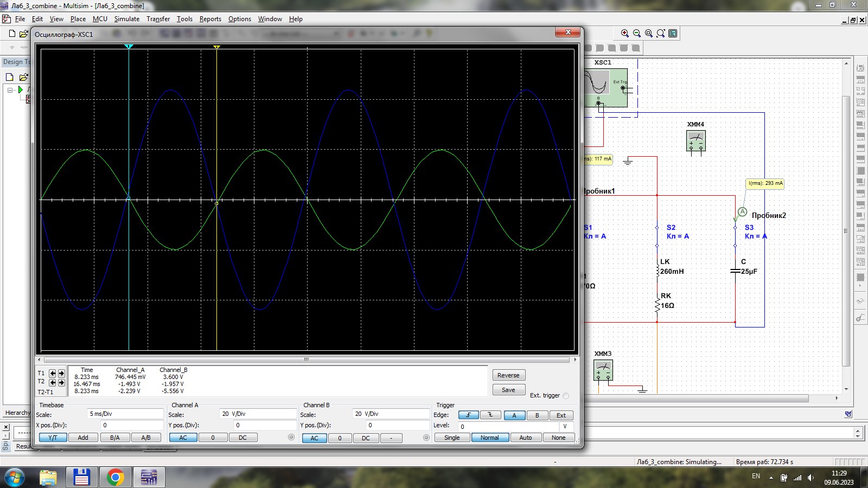
Task: Click the Zoom In magnifier icon
Action: tap(625, 34)
